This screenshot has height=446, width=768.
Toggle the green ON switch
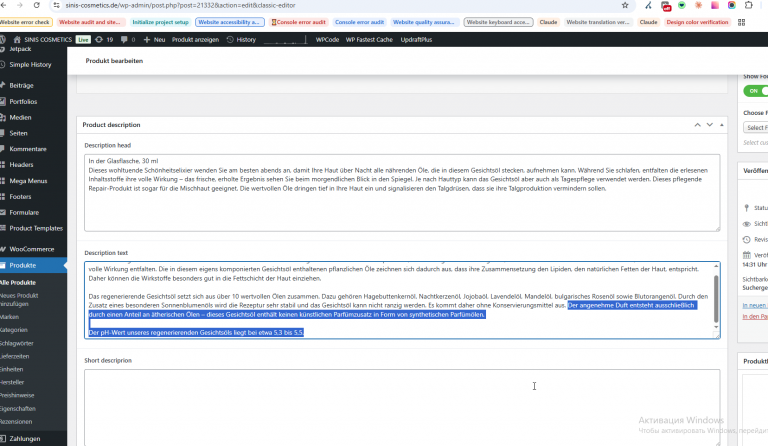(x=756, y=91)
